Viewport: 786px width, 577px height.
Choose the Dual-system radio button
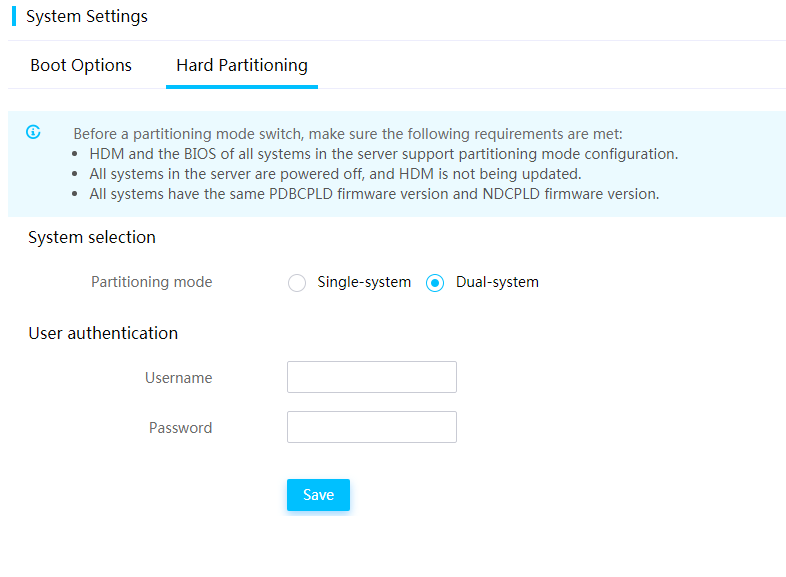click(435, 283)
